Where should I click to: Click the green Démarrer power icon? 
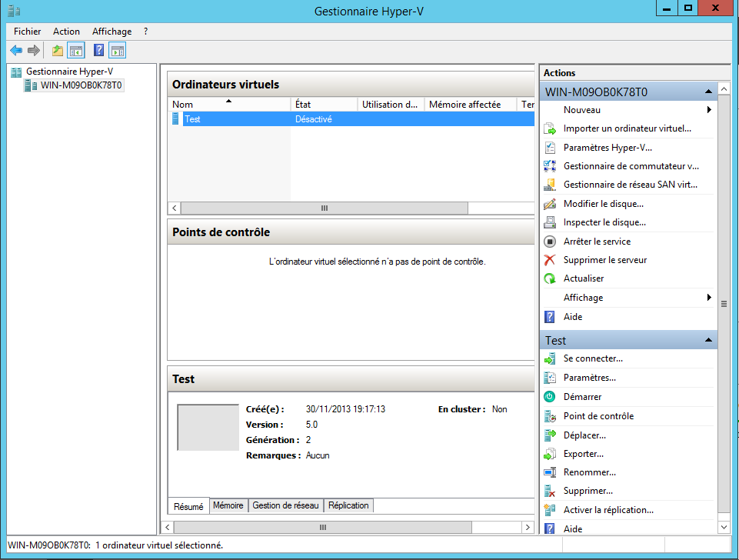[550, 397]
